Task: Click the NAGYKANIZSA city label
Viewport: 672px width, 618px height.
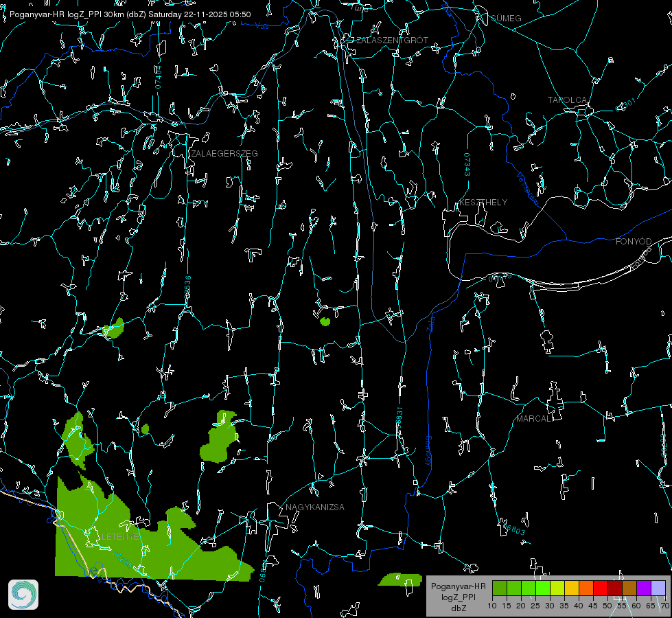Action: point(315,507)
